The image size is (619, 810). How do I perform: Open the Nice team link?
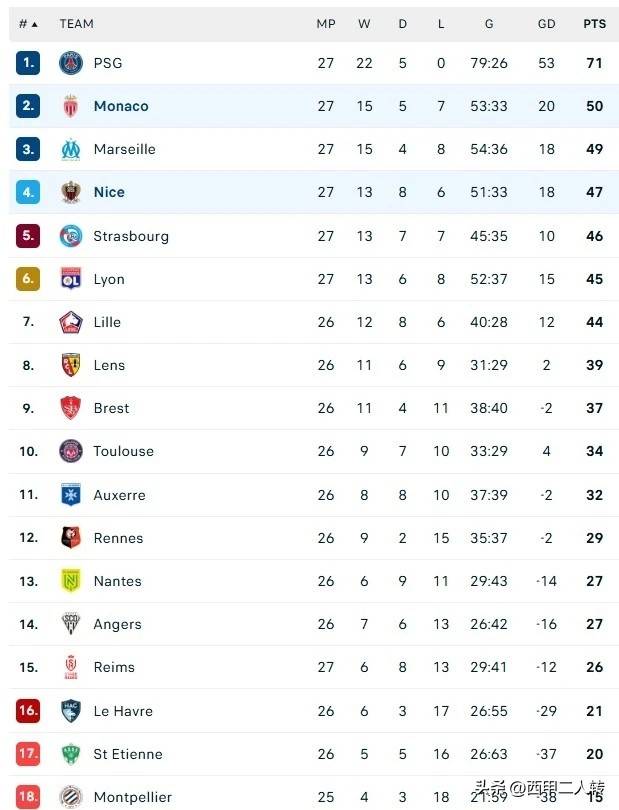(109, 192)
